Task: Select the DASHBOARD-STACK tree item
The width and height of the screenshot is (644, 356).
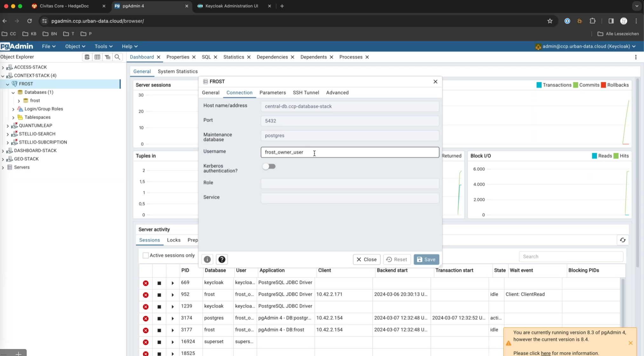Action: pyautogui.click(x=35, y=151)
